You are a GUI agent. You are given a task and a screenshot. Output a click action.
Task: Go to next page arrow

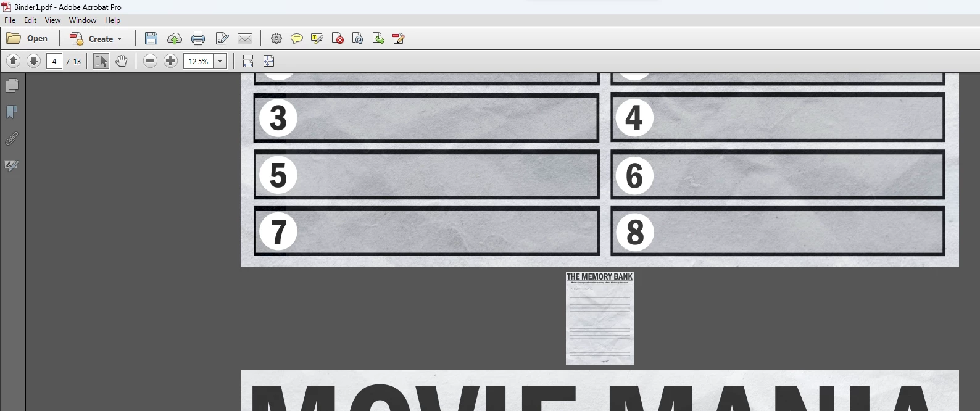tap(34, 61)
